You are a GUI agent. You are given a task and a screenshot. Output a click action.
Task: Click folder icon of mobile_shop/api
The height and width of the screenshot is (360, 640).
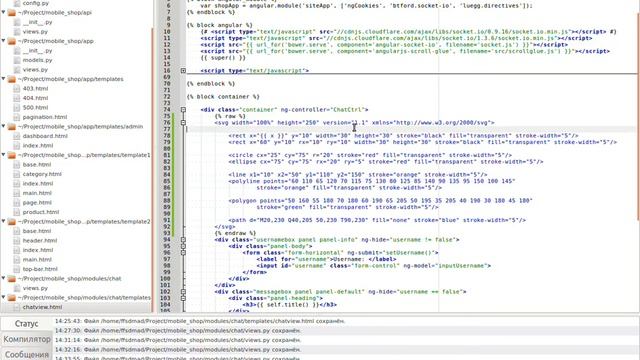click(12, 13)
